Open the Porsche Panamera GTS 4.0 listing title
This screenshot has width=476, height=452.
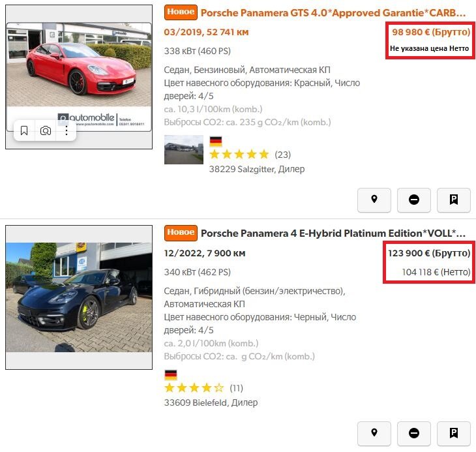click(333, 13)
